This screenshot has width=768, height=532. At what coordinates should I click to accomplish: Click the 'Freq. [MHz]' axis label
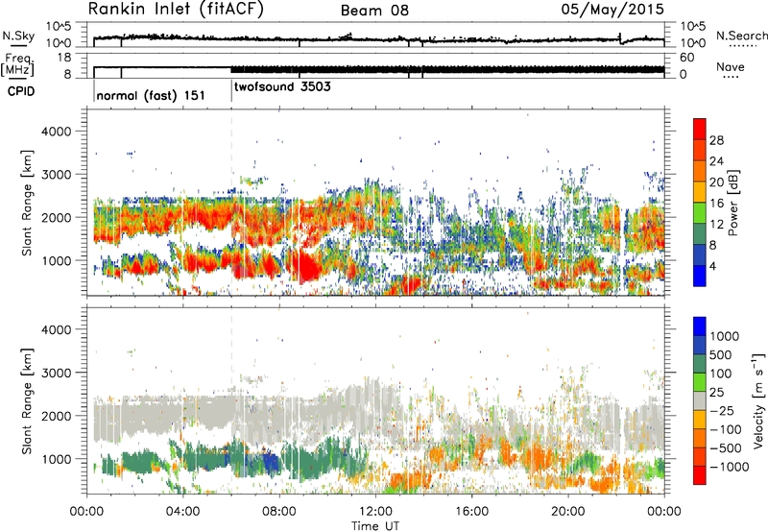(17, 65)
